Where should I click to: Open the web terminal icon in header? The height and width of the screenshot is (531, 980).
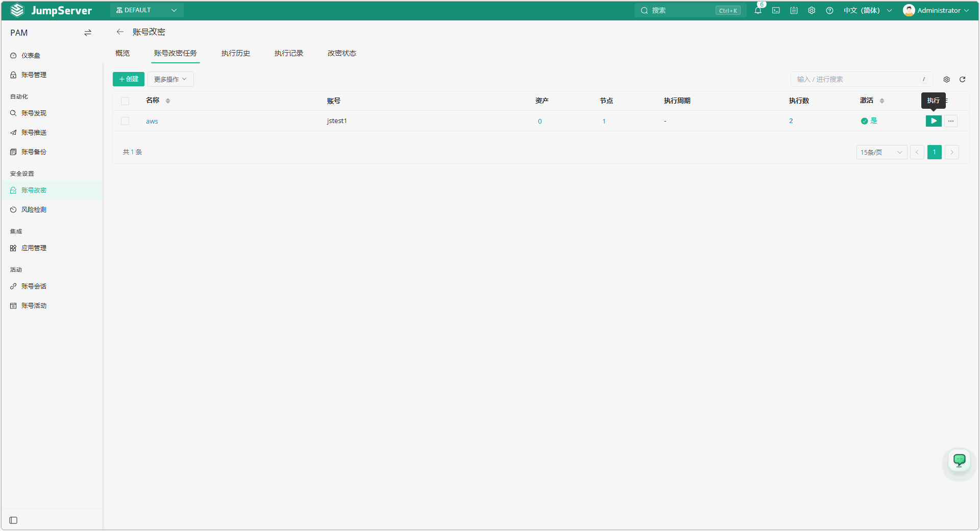pos(776,10)
